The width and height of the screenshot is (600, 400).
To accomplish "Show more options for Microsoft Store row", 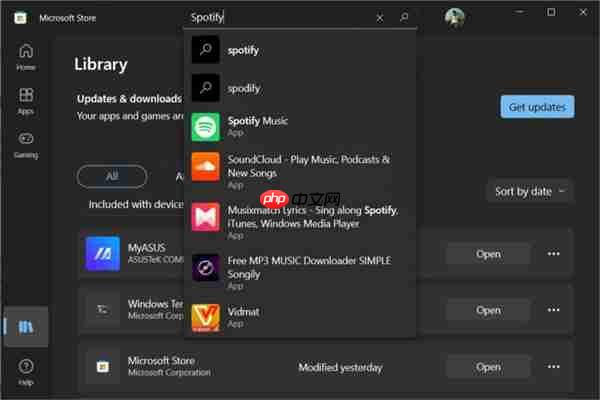I will 554,367.
